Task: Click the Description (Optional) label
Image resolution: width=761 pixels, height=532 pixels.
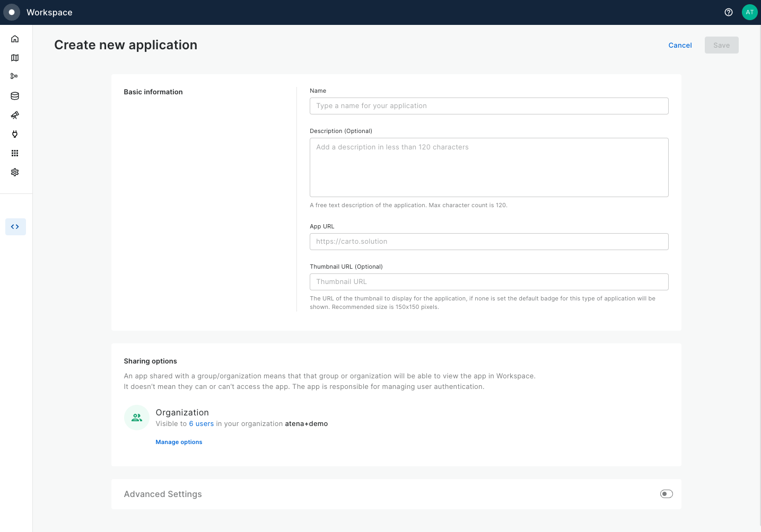Action: (341, 131)
